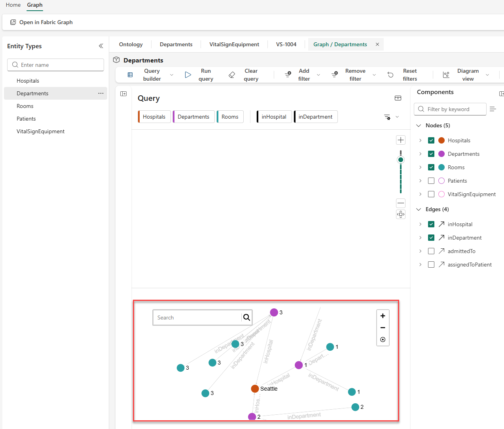Reset filters using the undo icon

coord(390,74)
